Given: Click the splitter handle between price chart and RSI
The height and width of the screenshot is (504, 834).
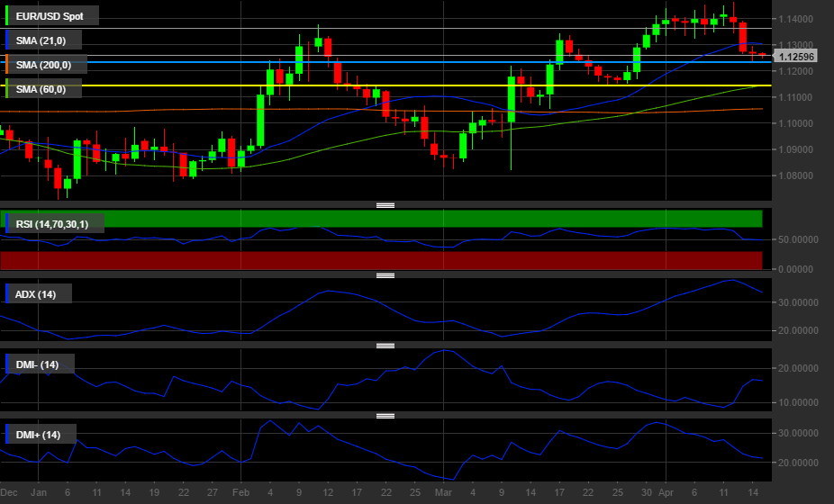Looking at the screenshot, I should [x=385, y=205].
